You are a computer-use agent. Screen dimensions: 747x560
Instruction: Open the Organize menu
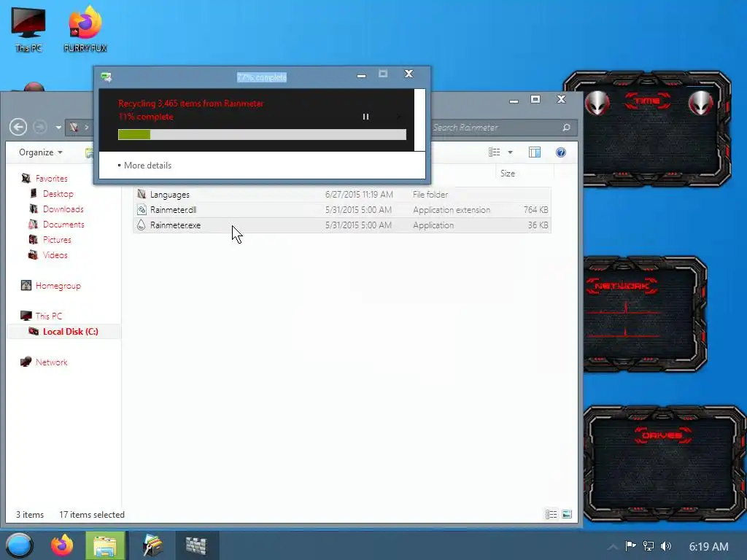(41, 152)
